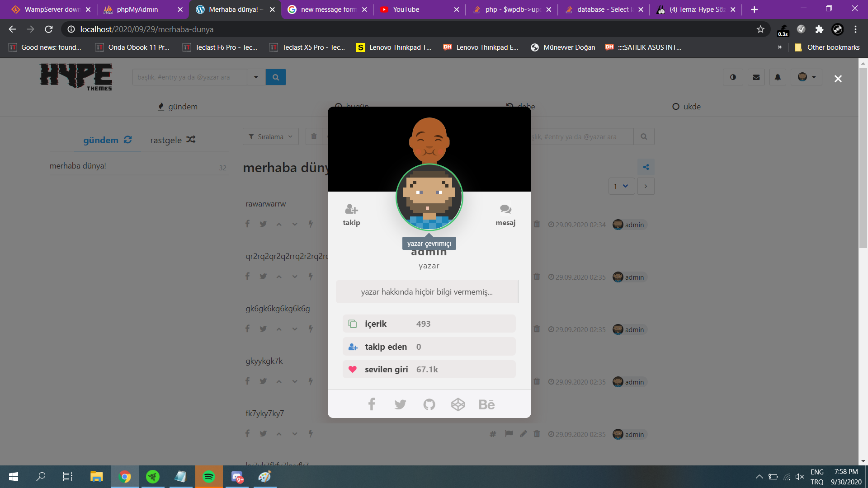Go to next page with arrow button
The image size is (868, 488).
[x=646, y=186]
